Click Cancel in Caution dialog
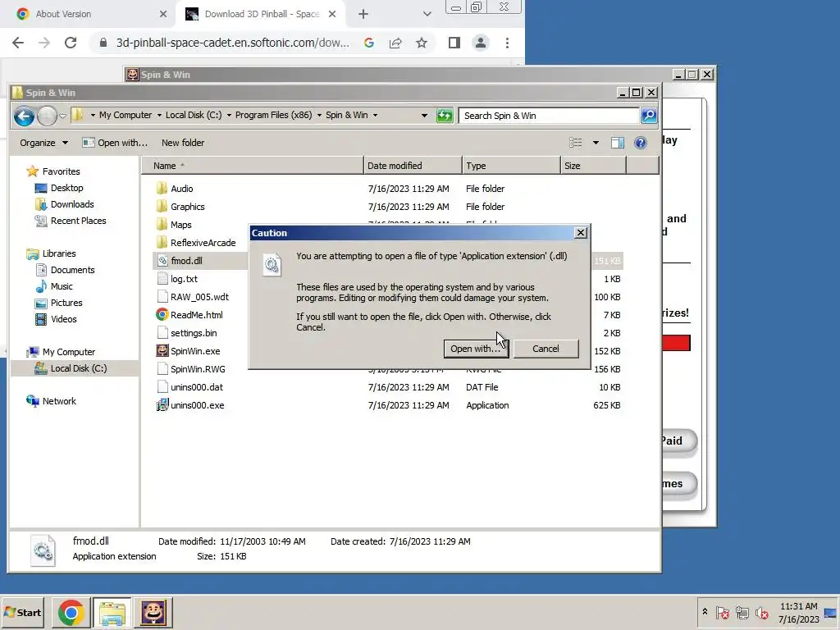Viewport: 840px width, 630px height. [x=546, y=349]
